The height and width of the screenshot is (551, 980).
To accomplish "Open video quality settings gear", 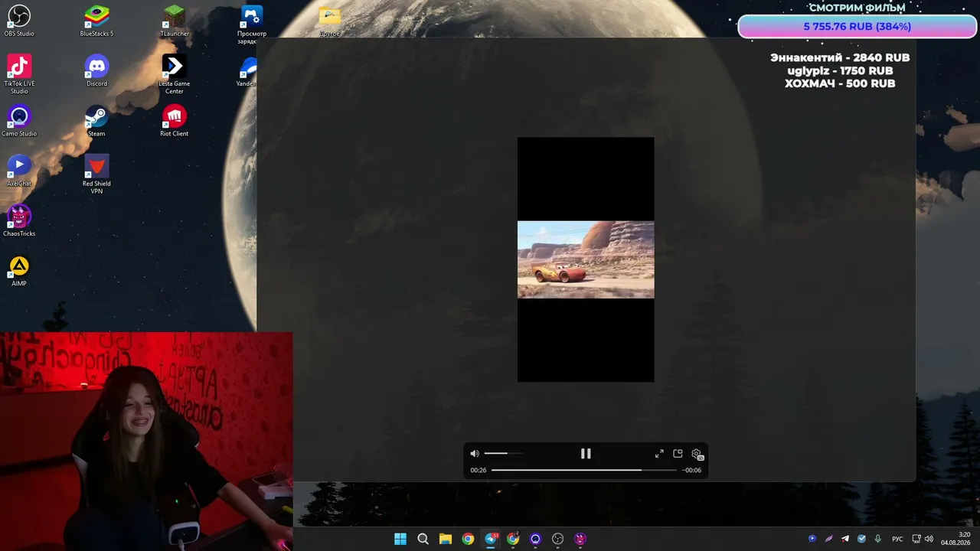I will pyautogui.click(x=697, y=455).
